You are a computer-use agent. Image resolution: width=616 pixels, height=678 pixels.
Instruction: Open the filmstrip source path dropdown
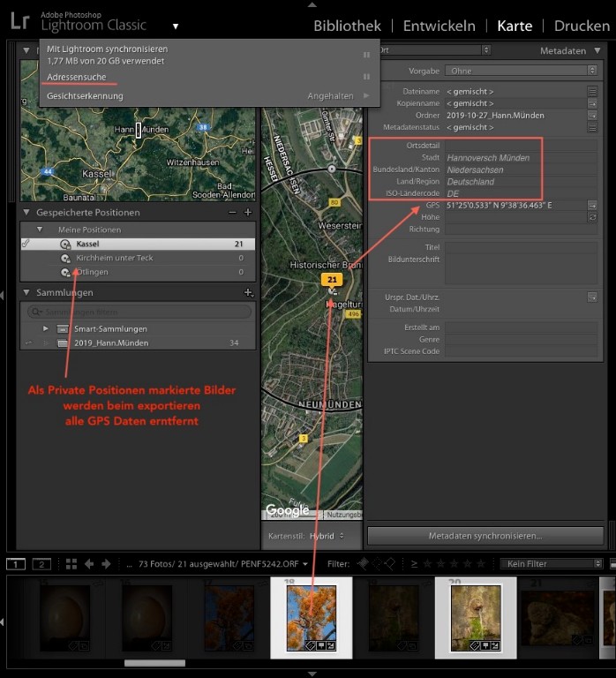[305, 564]
